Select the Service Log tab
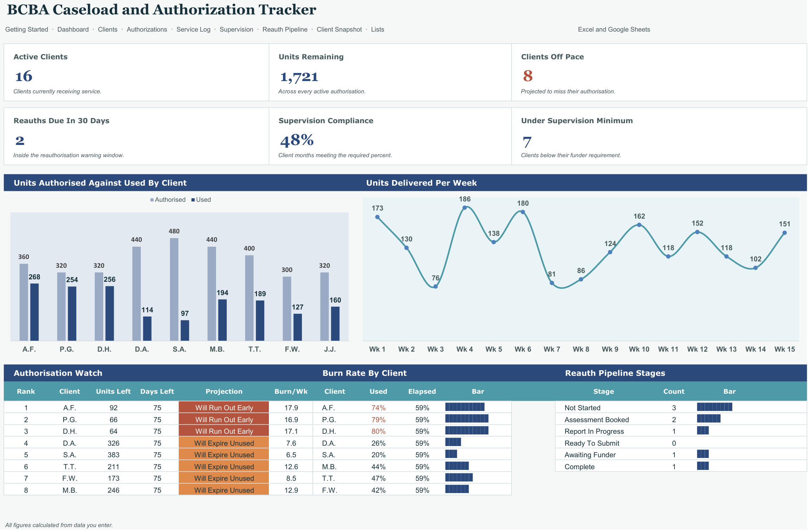 pyautogui.click(x=193, y=29)
